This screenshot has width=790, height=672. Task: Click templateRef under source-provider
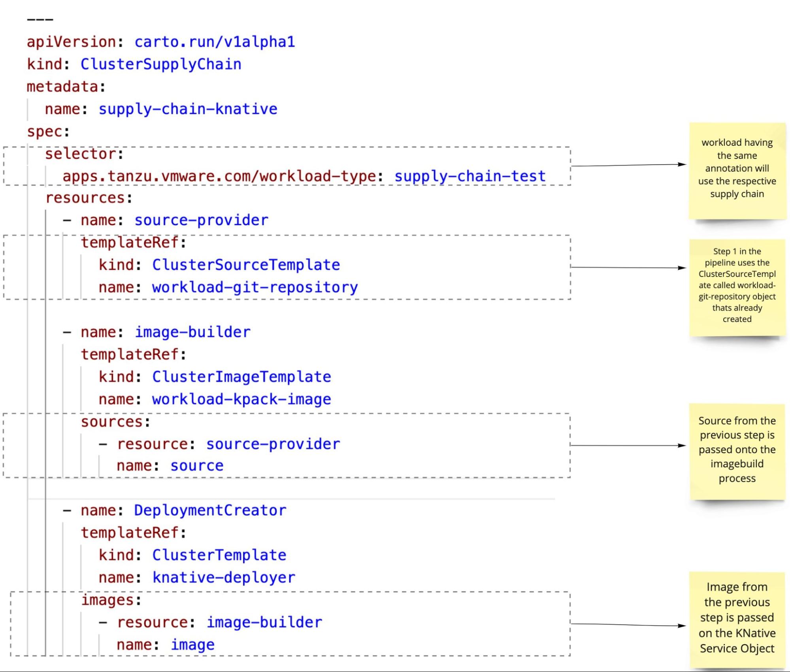pyautogui.click(x=129, y=243)
